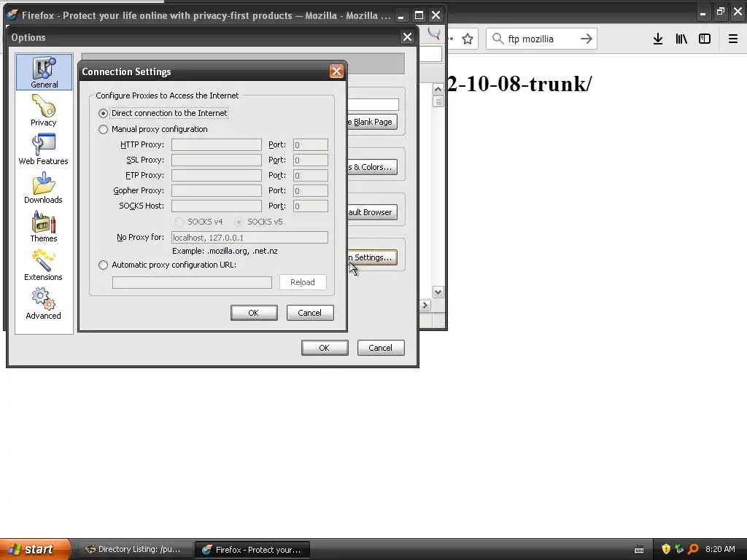Toggle the sidebar icon in toolbar
This screenshot has height=560, width=747.
(705, 39)
